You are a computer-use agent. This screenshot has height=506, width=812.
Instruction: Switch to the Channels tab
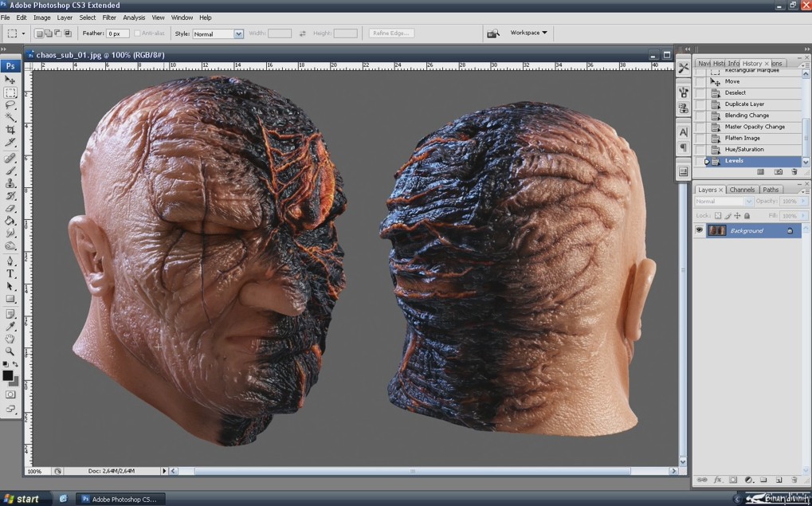click(742, 190)
